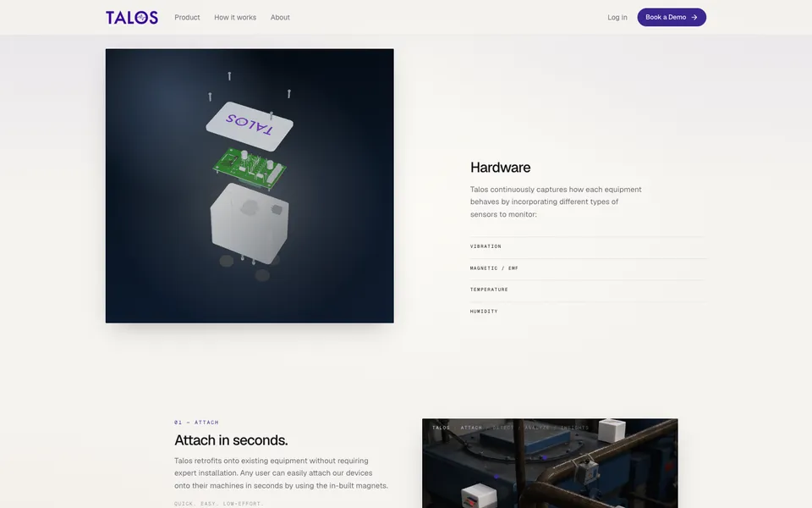Viewport: 812px width, 508px height.
Task: Select the exploded Talos device render
Action: coord(250,185)
